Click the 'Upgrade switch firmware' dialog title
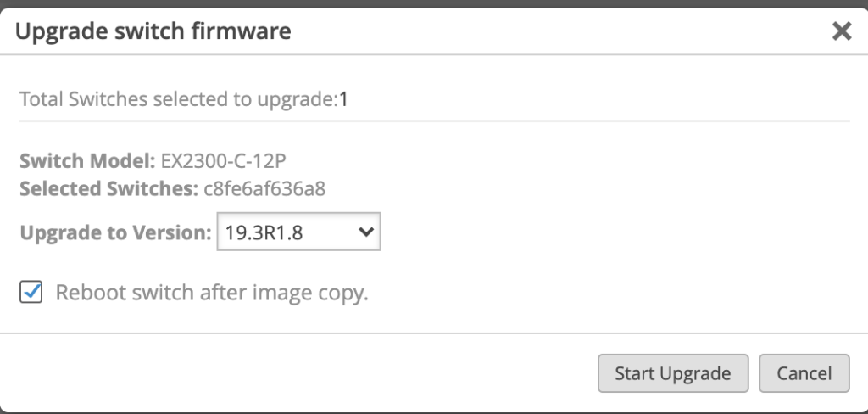Image resolution: width=868 pixels, height=414 pixels. [153, 32]
